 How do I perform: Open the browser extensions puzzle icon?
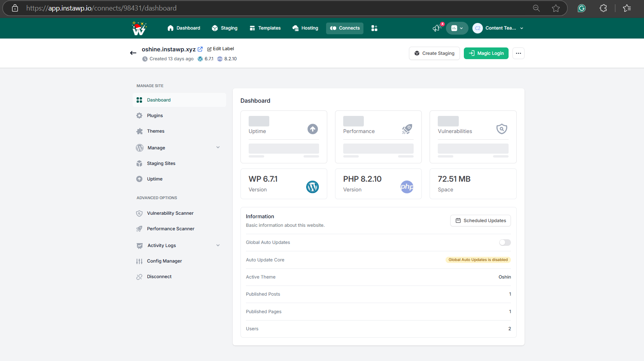point(603,8)
